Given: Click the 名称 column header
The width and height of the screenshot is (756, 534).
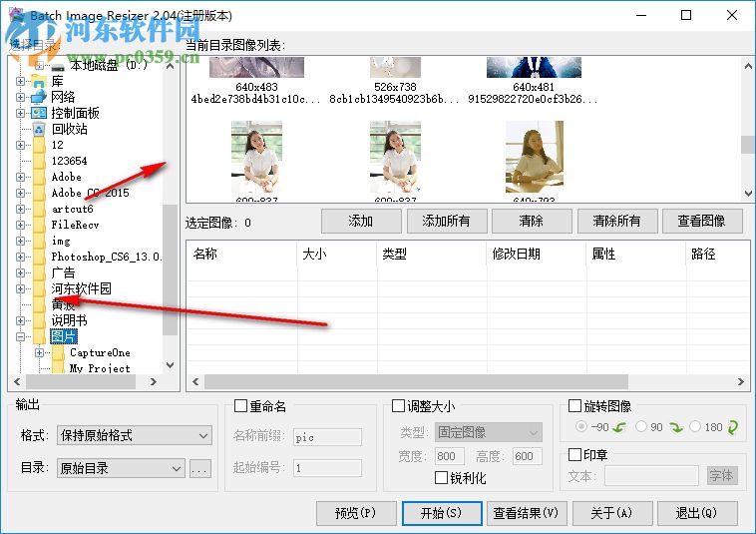Looking at the screenshot, I should (x=241, y=254).
